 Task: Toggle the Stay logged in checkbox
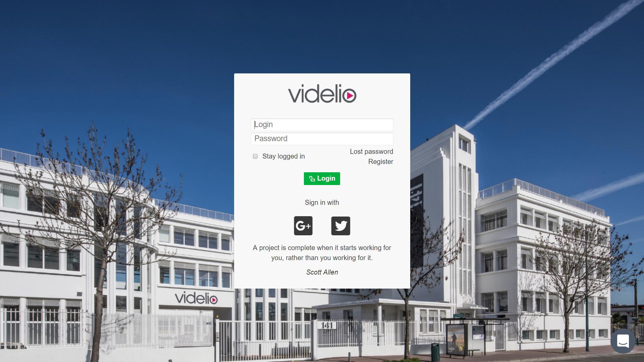tap(255, 156)
